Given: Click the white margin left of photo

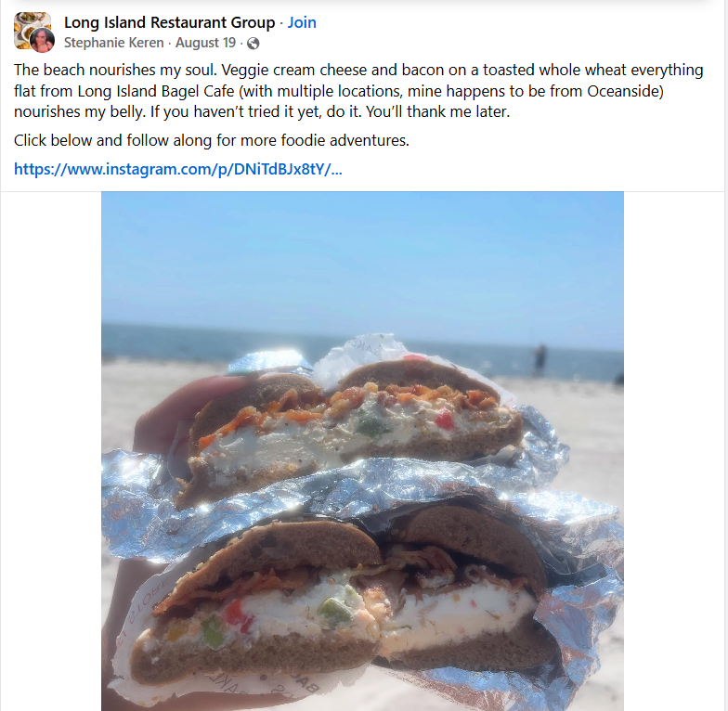Looking at the screenshot, I should 51,451.
